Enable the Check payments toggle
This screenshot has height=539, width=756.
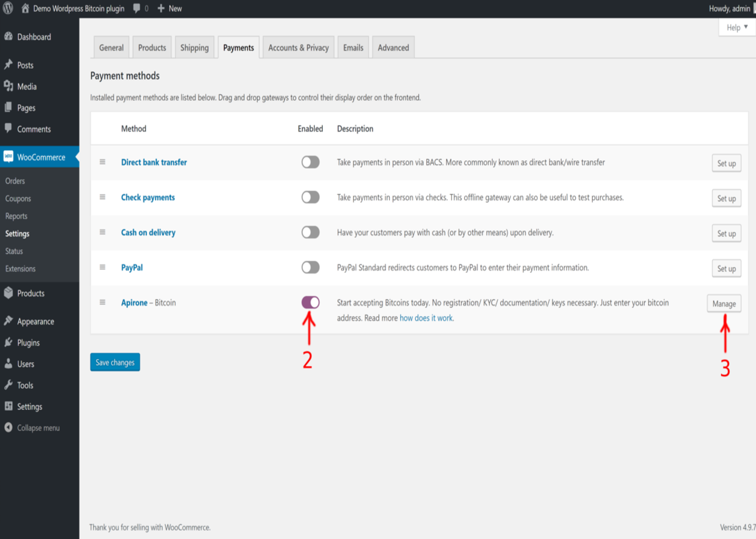311,197
